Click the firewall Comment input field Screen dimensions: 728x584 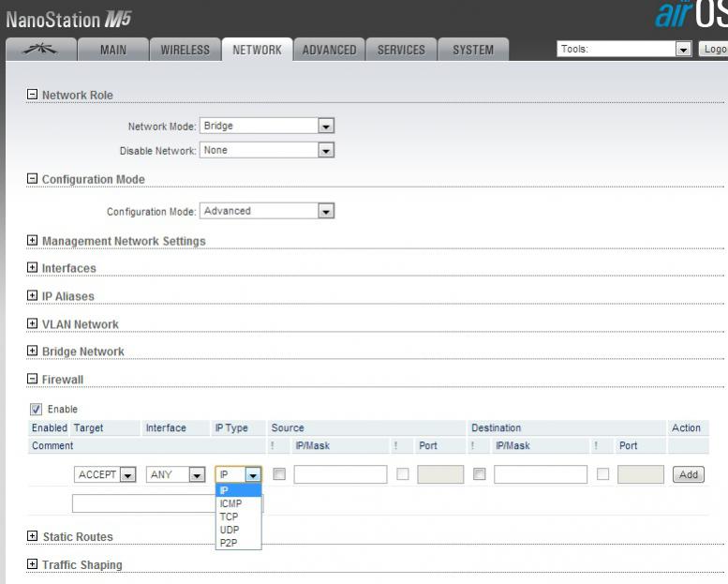pos(168,503)
